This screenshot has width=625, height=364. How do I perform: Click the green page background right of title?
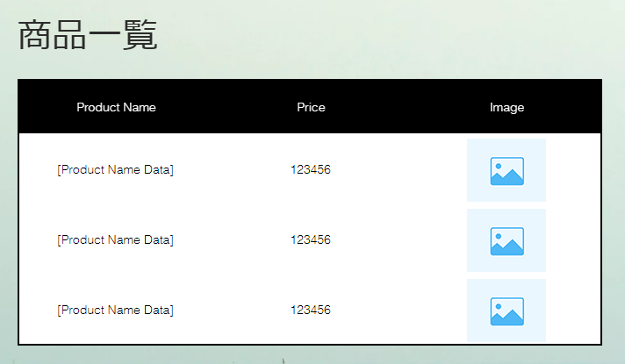(x=378, y=36)
